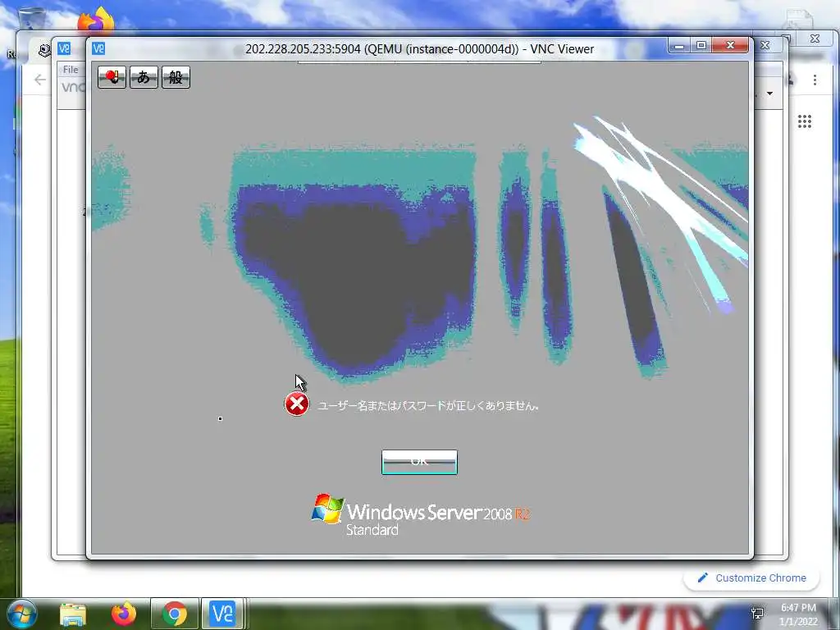Screen dimensions: 840x630
Task: Open the Recycle Bin desktop icon
Action: pos(31,18)
